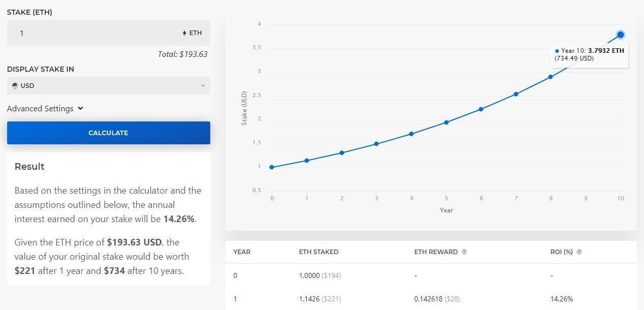
Task: Select the YEAR column header
Action: tap(242, 252)
